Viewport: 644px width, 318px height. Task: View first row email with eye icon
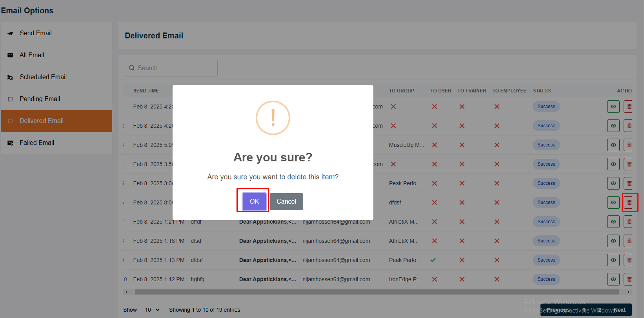pos(613,107)
